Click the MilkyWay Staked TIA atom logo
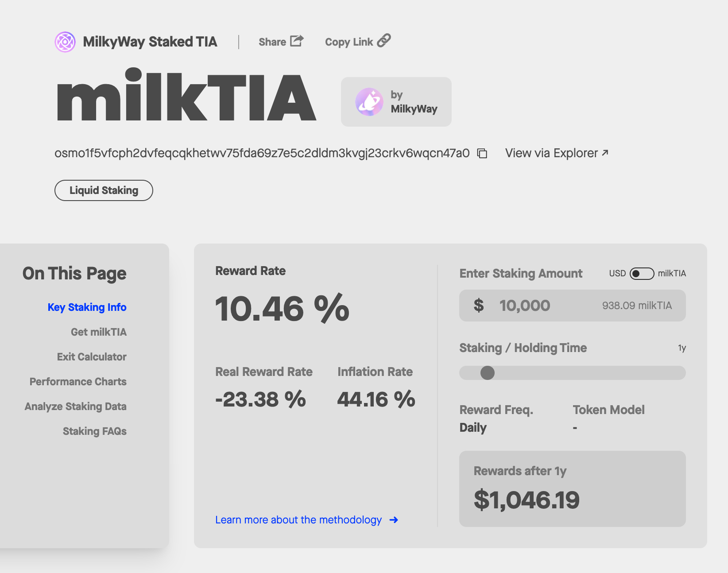The image size is (728, 573). pos(65,42)
